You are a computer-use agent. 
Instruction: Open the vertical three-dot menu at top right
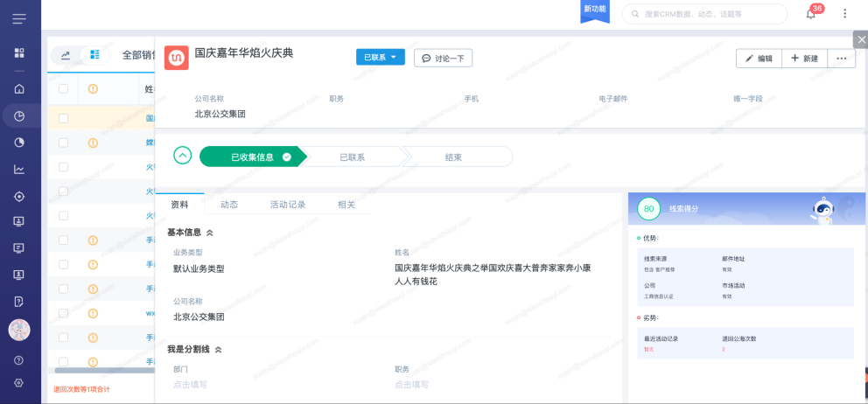[x=844, y=14]
